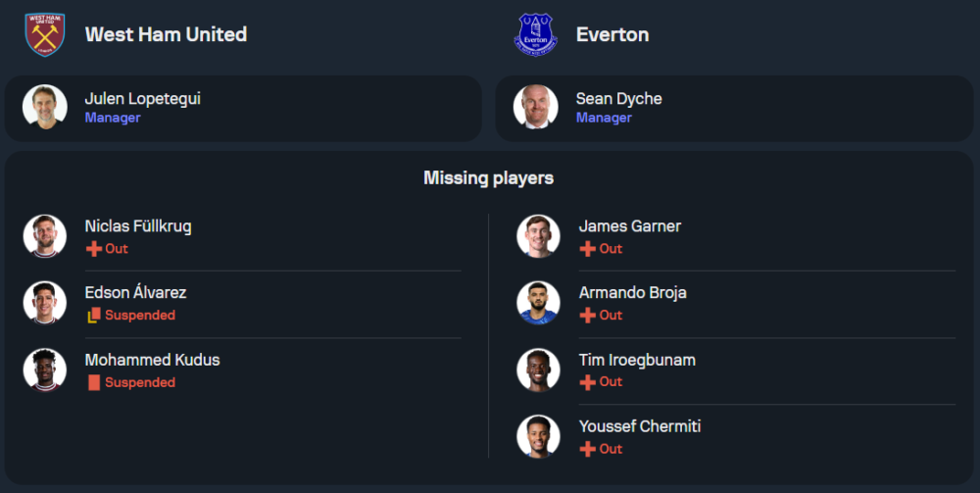The image size is (980, 493).
Task: Click Mohammed Kudus's red card icon
Action: coord(94,382)
